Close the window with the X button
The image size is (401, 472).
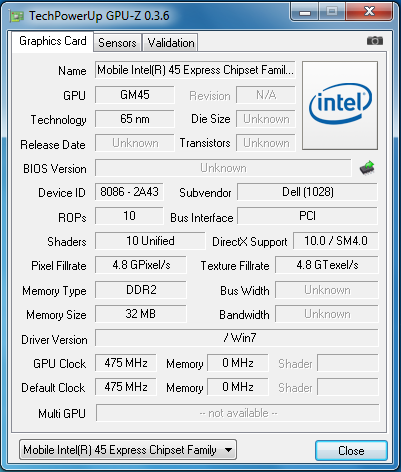pyautogui.click(x=369, y=12)
